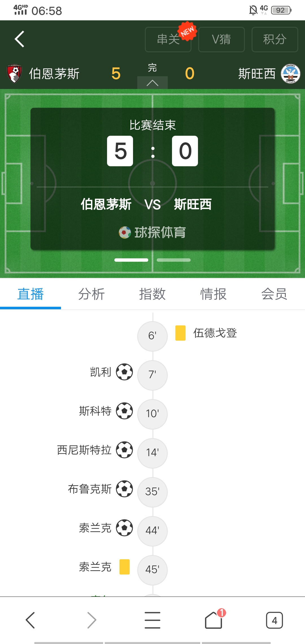
Task: Switch to the 分析 tab
Action: click(91, 294)
